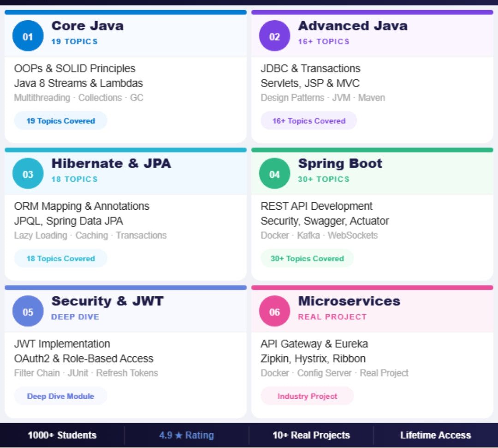Click the 30+ Topics Covered pill
This screenshot has height=448, width=498.
click(307, 259)
